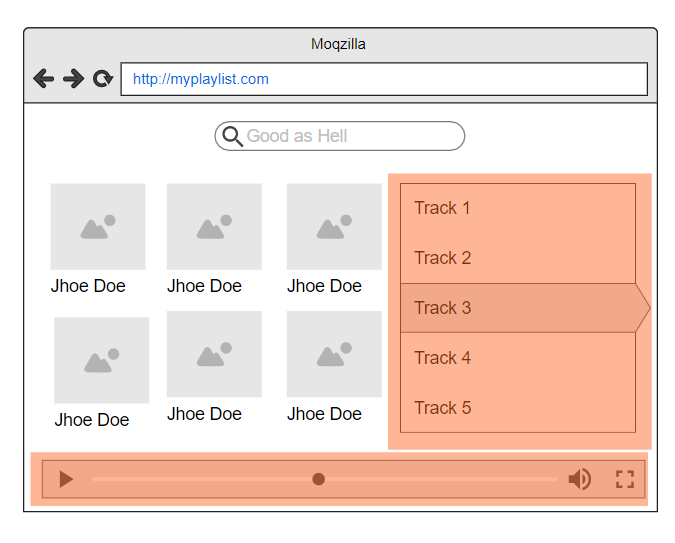Click the browser back arrow

pos(43,78)
